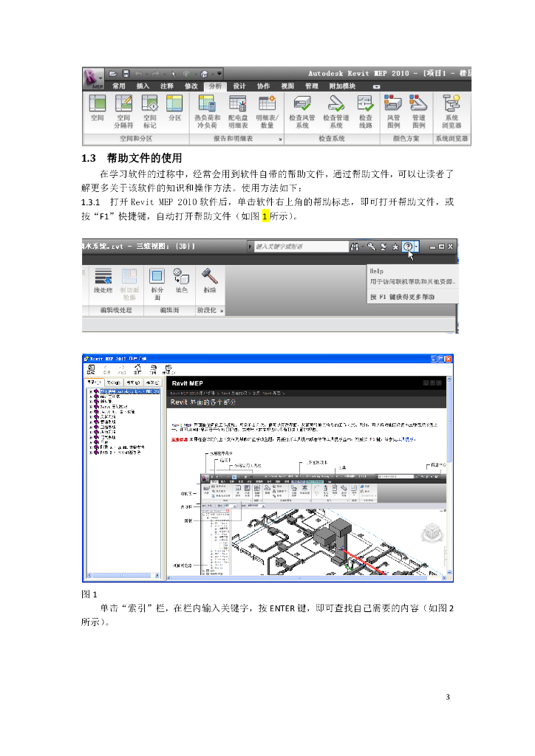Viewport: 535px width, 756px height.
Task: Click the key Subscription Center icon
Action: tap(371, 247)
